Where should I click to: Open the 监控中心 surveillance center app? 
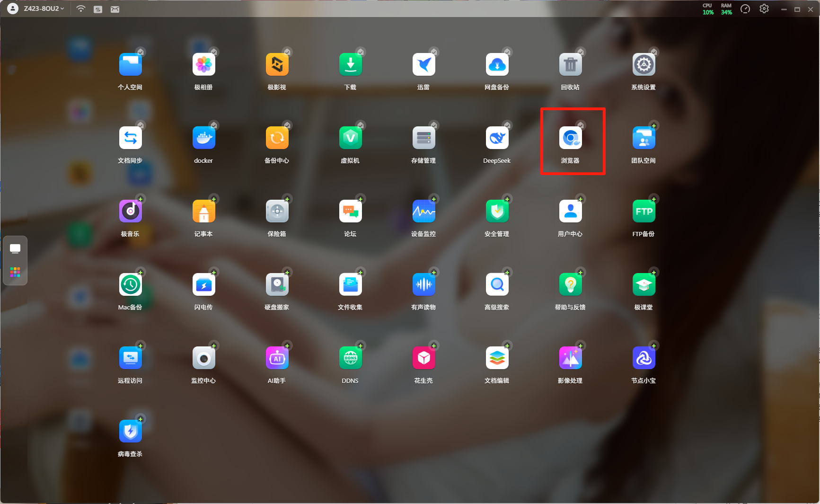pos(204,358)
